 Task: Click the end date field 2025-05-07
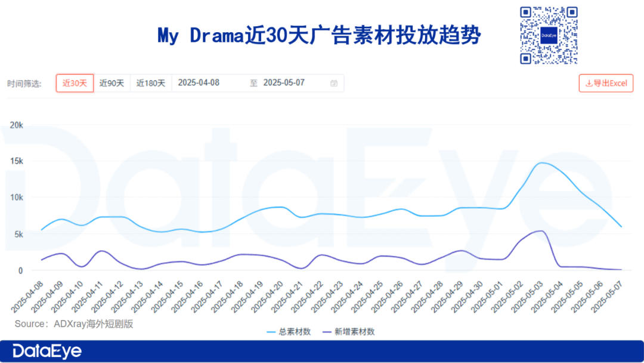coord(284,82)
